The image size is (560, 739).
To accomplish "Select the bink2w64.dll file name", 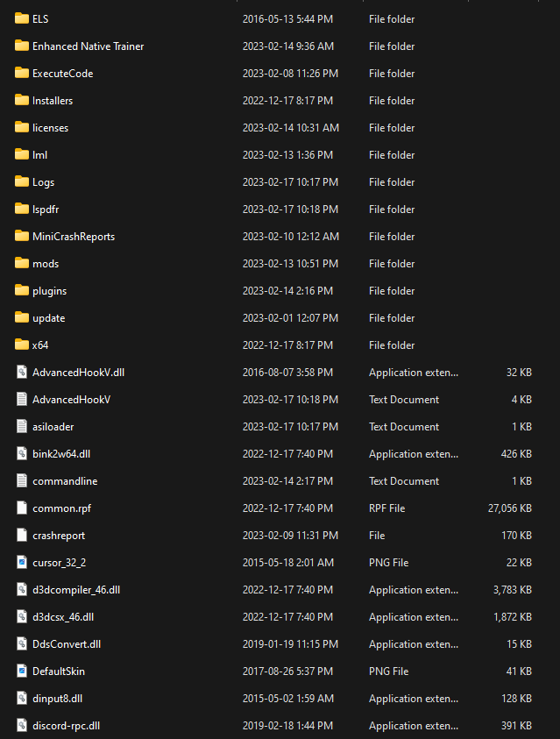I will [61, 454].
